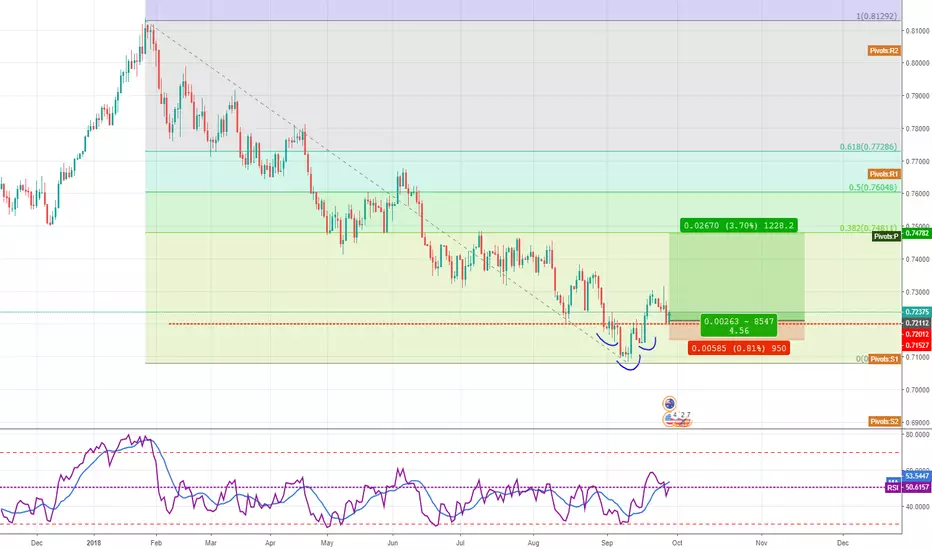Select the red stop loss label 0.00585 (0.81%)
The height and width of the screenshot is (550, 932).
coord(739,348)
